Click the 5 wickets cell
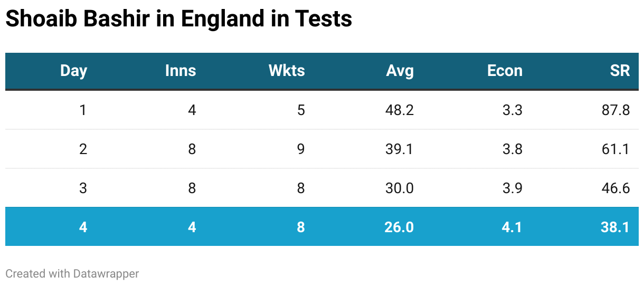Image resolution: width=644 pixels, height=286 pixels. 301,110
